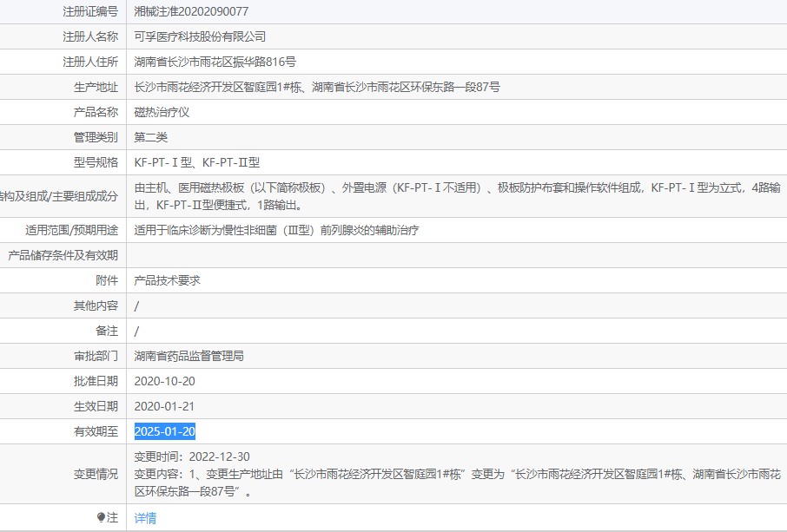
Task: Click the 变更情况 label
Action: pyautogui.click(x=96, y=474)
